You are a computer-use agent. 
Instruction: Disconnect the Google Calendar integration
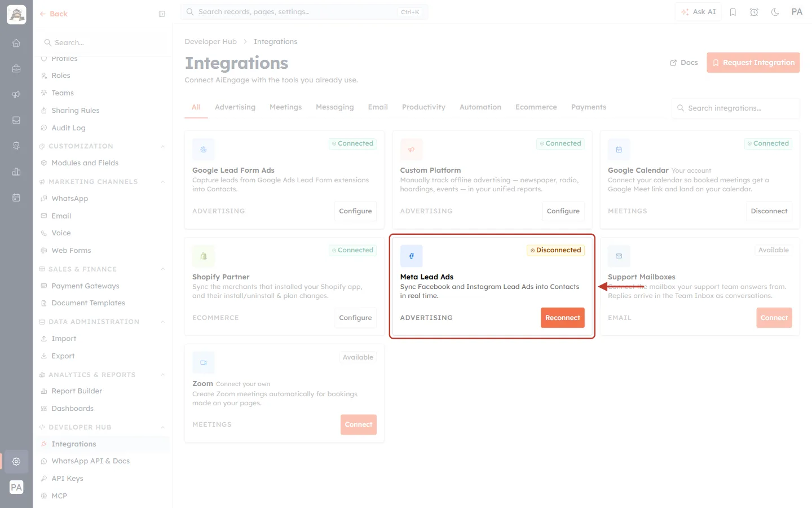(x=769, y=211)
